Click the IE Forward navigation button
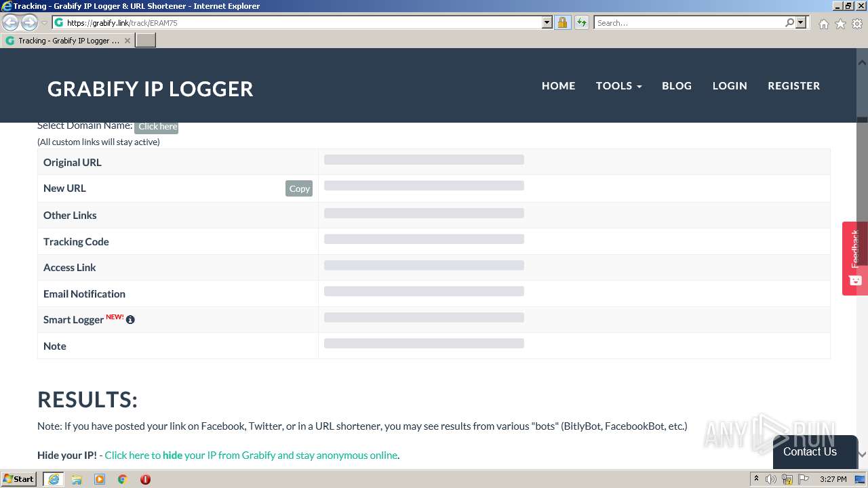Image resolution: width=868 pixels, height=488 pixels. pos(29,23)
